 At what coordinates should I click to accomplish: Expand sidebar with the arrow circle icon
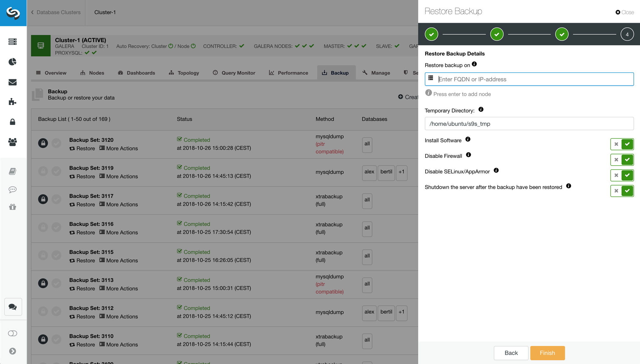pyautogui.click(x=13, y=351)
